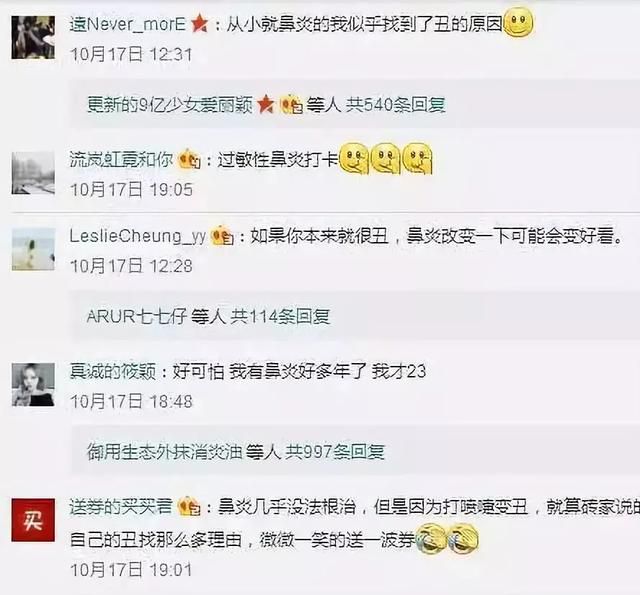
Task: Click red star badge beside 更新的9亿少女爱丽颖
Action: point(266,104)
